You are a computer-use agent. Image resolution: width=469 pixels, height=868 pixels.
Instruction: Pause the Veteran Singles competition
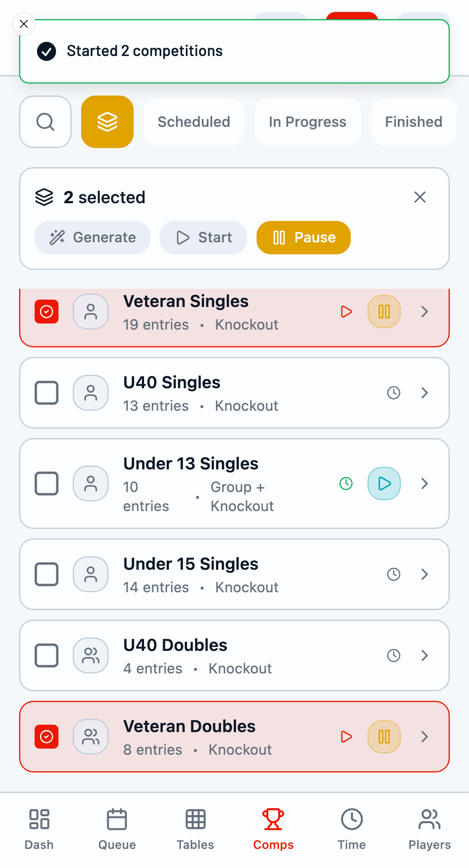pos(384,312)
